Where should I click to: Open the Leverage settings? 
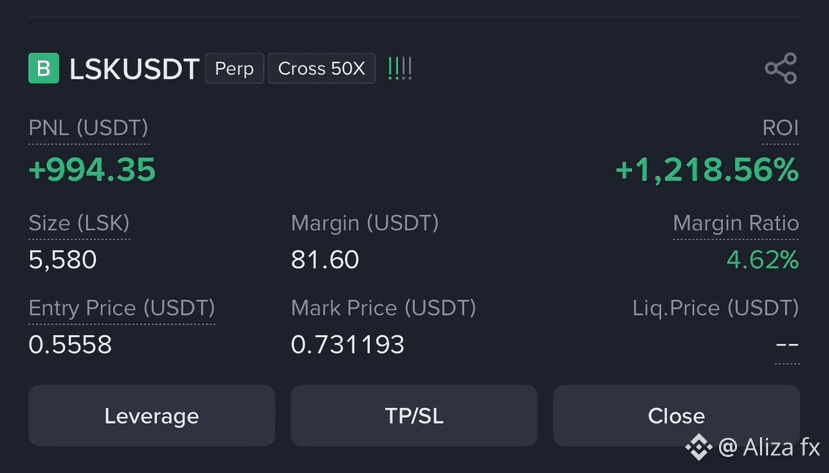click(152, 415)
